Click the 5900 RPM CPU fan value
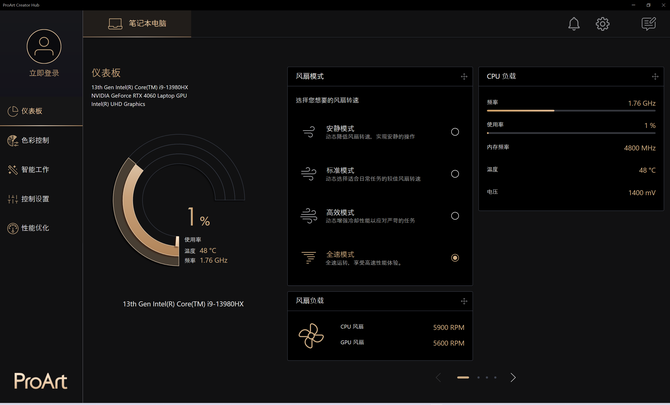Viewport: 670px width, 405px height. 449,328
